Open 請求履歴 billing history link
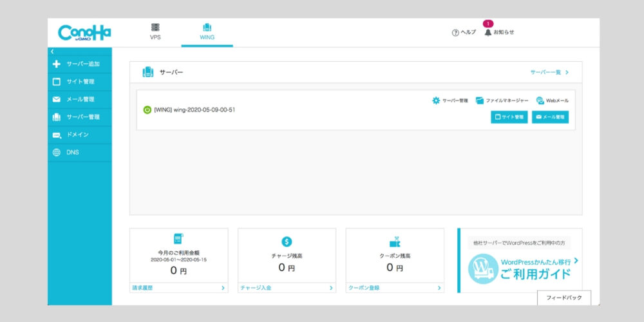This screenshot has width=644, height=322. [142, 288]
